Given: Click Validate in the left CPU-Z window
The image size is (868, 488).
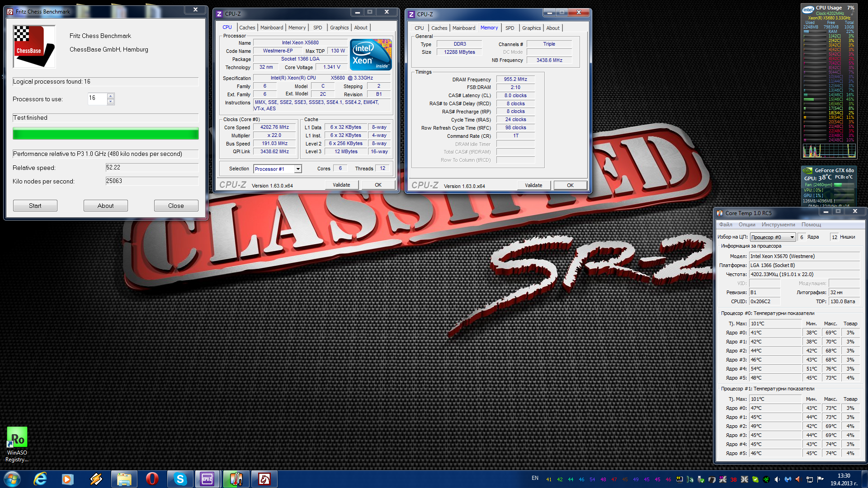Looking at the screenshot, I should pyautogui.click(x=341, y=185).
